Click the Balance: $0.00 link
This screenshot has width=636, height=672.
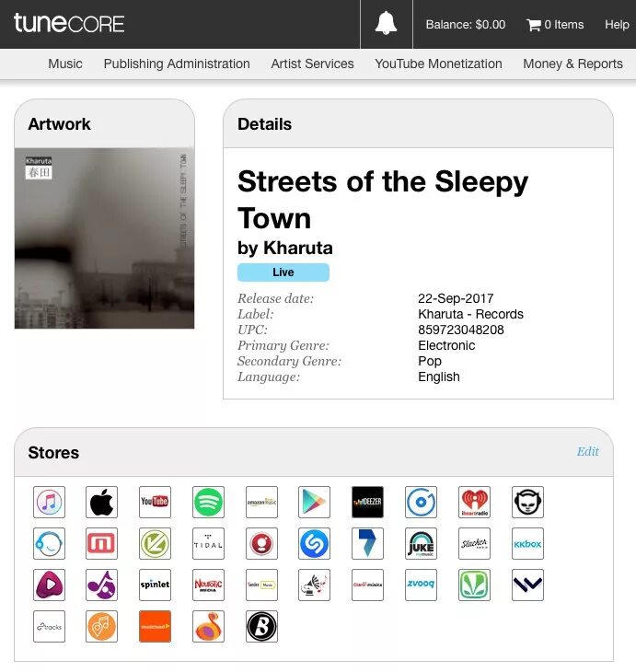click(466, 25)
